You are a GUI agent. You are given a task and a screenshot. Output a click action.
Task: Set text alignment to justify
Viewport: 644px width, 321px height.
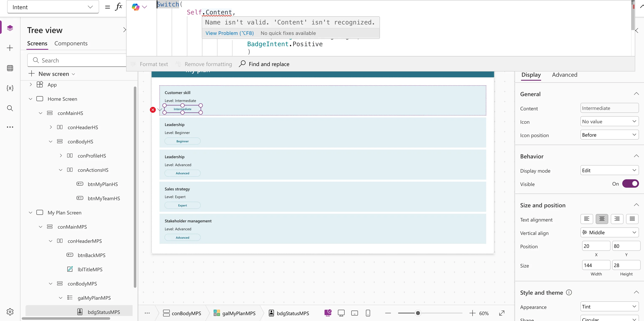[x=632, y=219]
